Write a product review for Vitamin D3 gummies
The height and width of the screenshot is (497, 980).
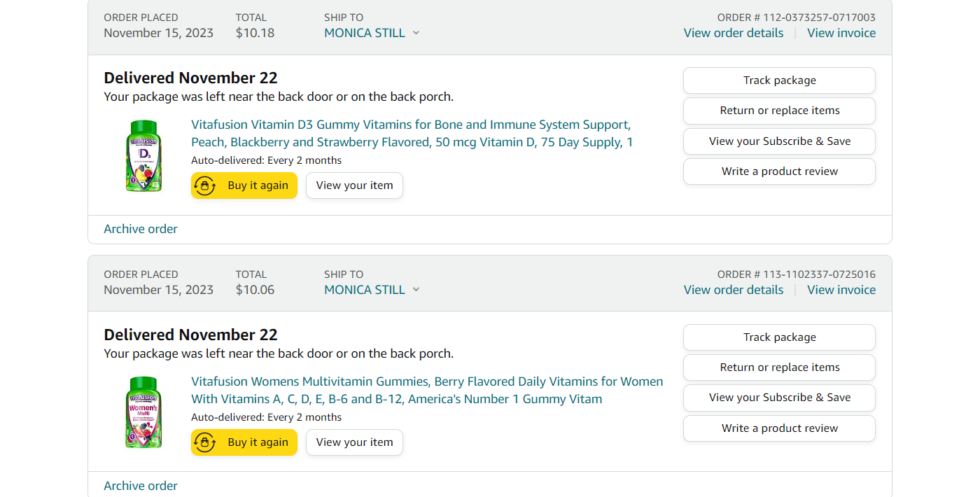pyautogui.click(x=779, y=171)
